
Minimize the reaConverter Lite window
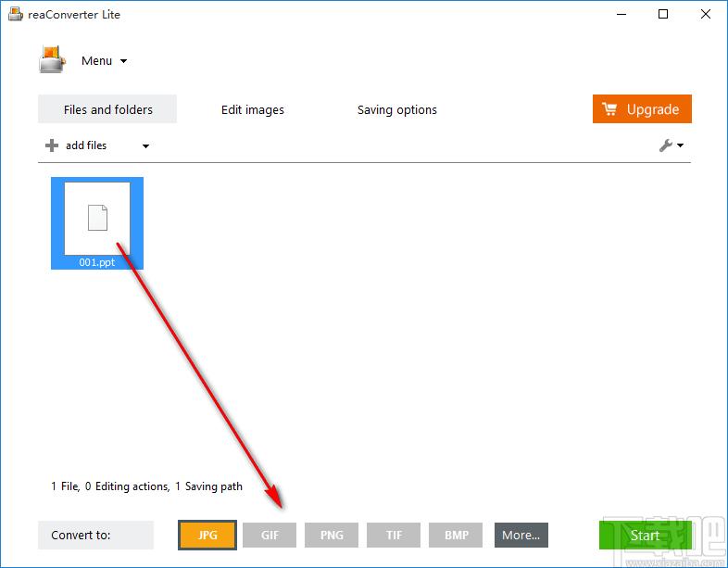click(x=621, y=14)
